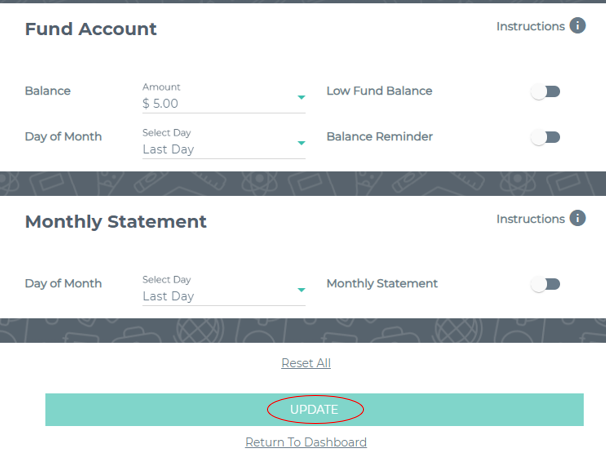Turn on the Balance Reminder switch

545,138
